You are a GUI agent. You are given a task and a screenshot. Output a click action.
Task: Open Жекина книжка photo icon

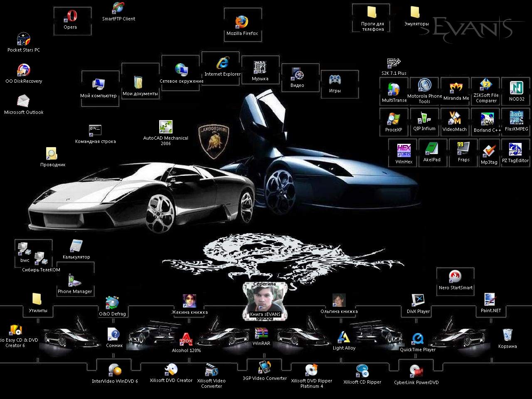pyautogui.click(x=189, y=301)
